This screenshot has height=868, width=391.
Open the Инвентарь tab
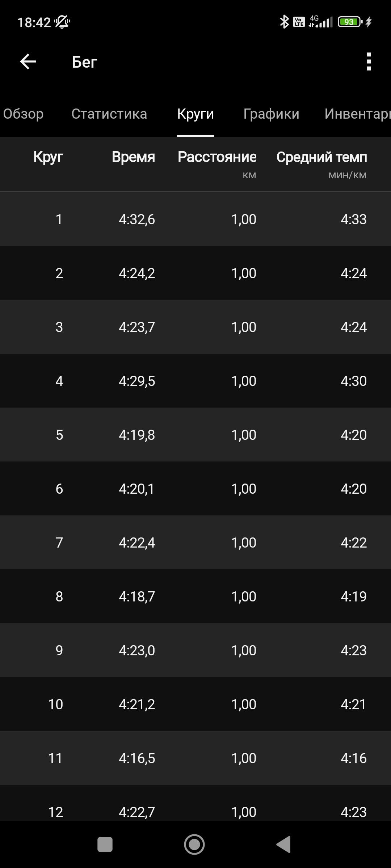(x=358, y=114)
